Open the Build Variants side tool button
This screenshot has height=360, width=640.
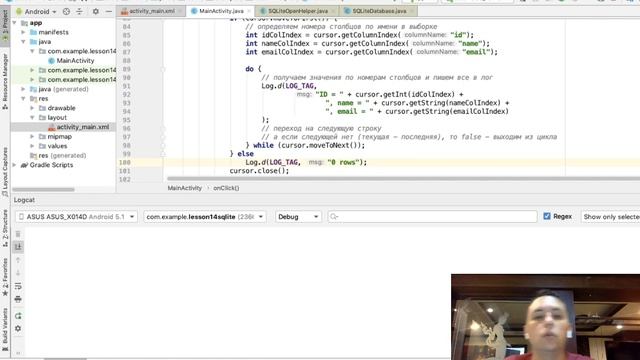(5, 329)
